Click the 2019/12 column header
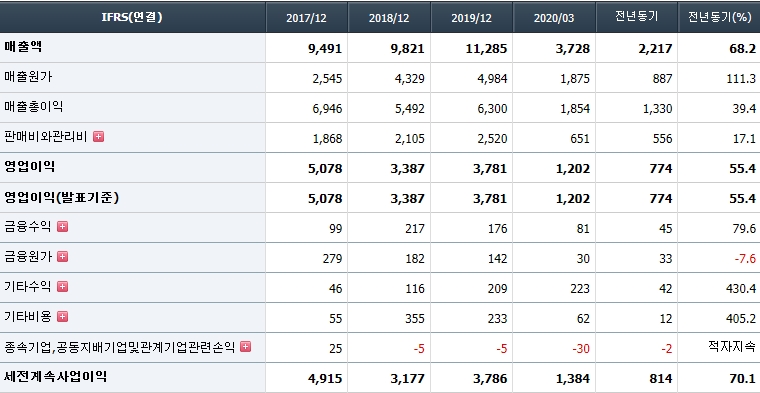Viewport: 760px width, 393px height. [x=472, y=17]
